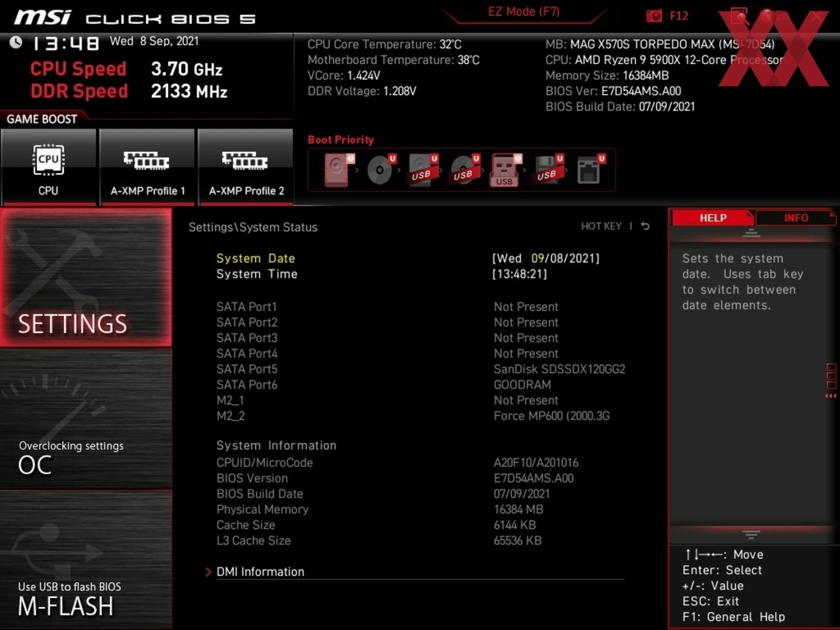Click the Physical Memory value 16384 MB

click(518, 510)
